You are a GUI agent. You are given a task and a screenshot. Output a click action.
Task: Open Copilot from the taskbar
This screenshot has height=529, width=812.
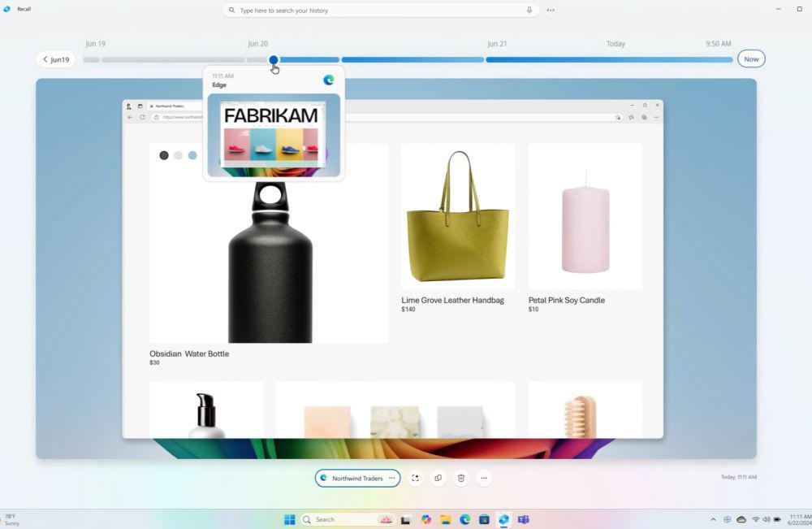(x=425, y=519)
